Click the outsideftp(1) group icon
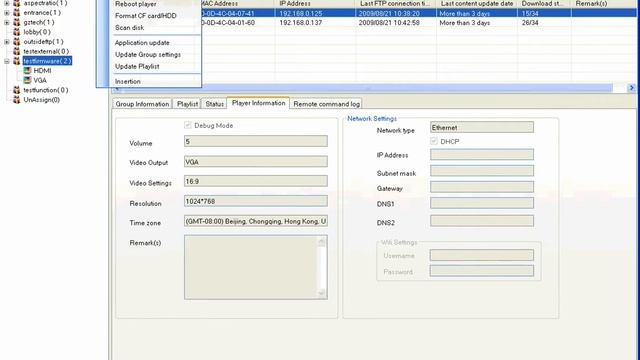The width and height of the screenshot is (640, 360). click(17, 42)
